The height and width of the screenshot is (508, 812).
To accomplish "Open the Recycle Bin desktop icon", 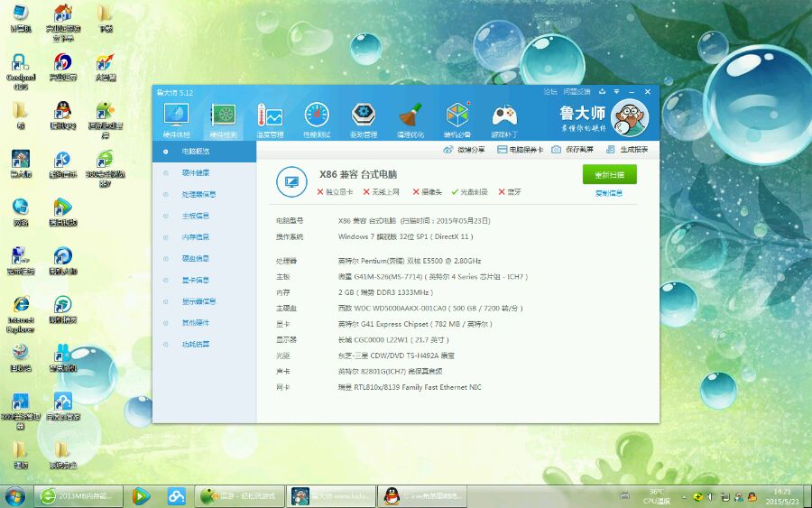I will [21, 358].
